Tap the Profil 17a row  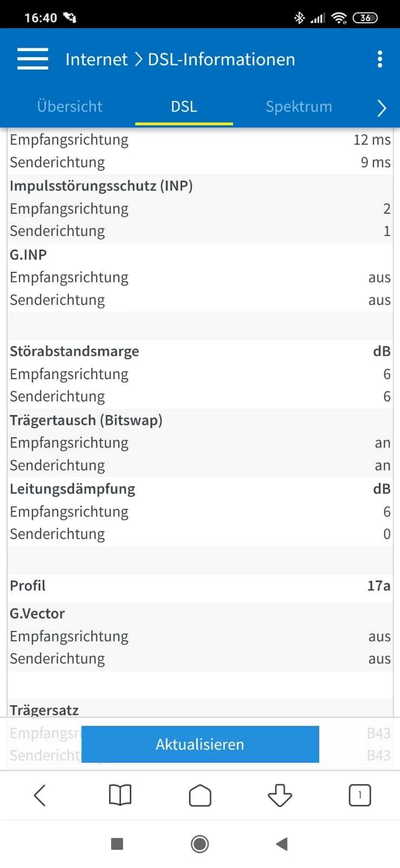click(200, 586)
